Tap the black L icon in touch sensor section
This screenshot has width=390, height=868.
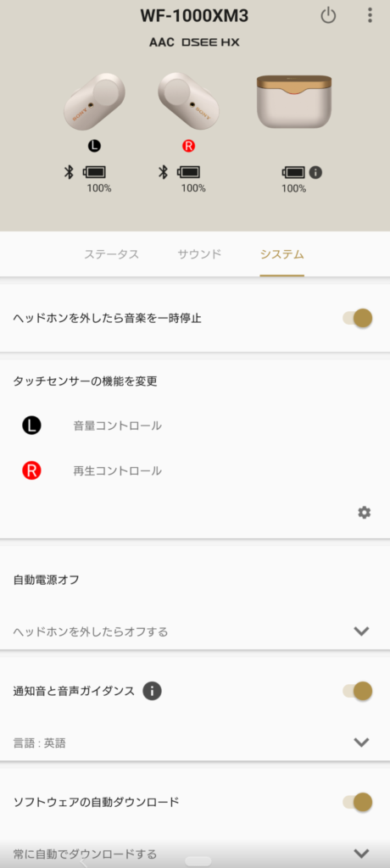pos(31,426)
